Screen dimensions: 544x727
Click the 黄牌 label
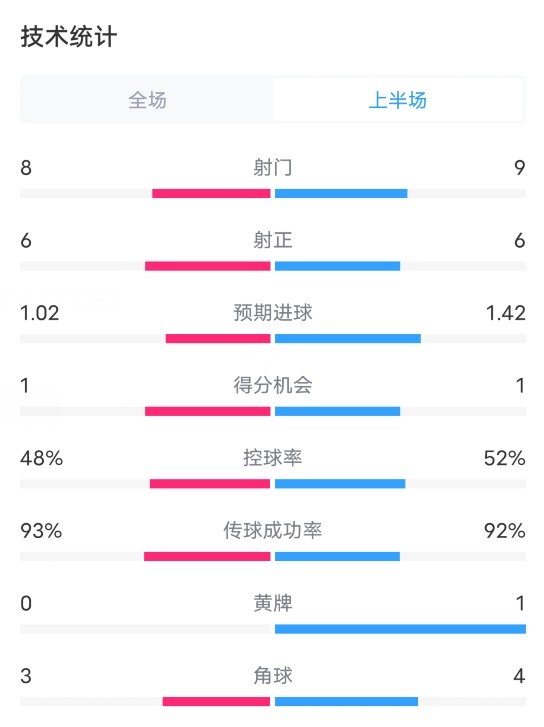click(x=273, y=603)
